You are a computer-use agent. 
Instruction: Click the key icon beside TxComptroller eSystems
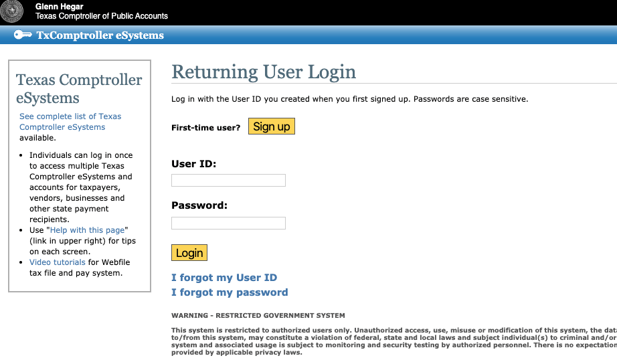pyautogui.click(x=23, y=35)
